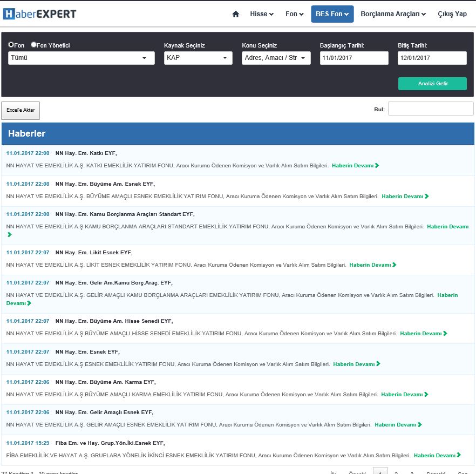
Task: Click the Analizi Getir button
Action: (432, 84)
